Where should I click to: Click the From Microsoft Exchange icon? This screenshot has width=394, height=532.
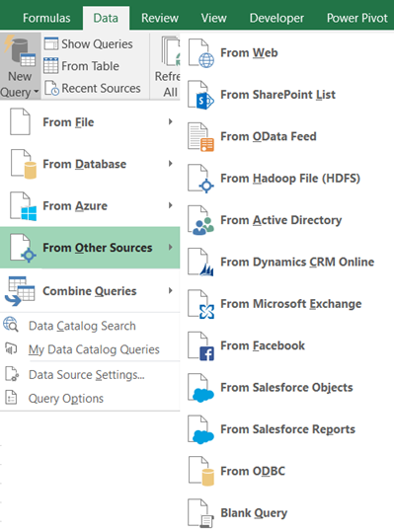(200, 304)
